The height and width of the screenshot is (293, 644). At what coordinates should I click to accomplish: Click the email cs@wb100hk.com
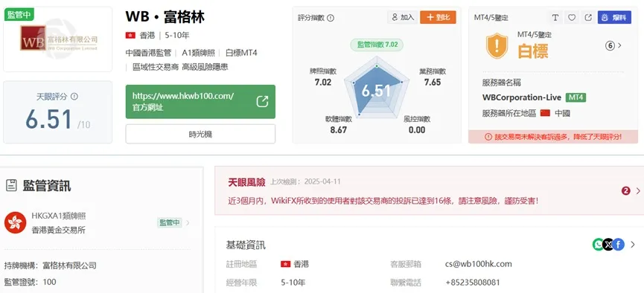[479, 264]
